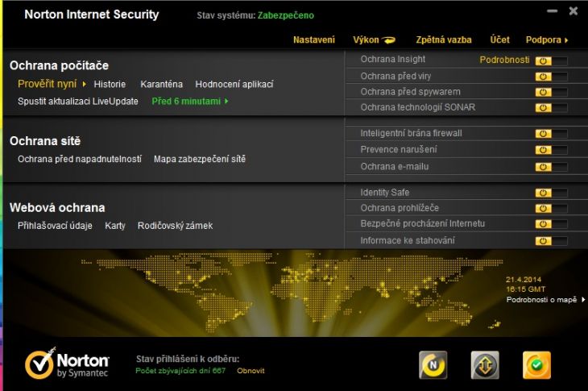Close the Norton window

[x=573, y=10]
